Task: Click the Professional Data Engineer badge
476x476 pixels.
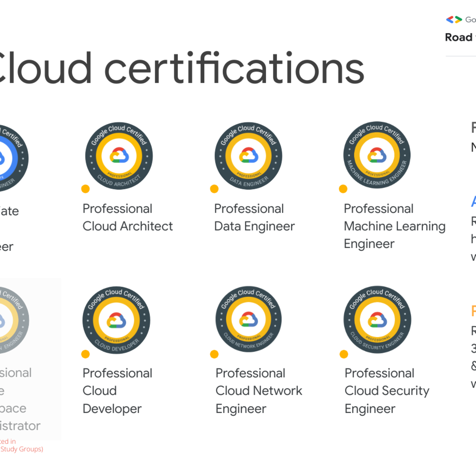Action: [x=248, y=156]
